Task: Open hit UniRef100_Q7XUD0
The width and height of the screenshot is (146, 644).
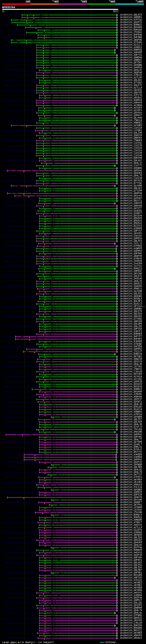Action: 131,42
